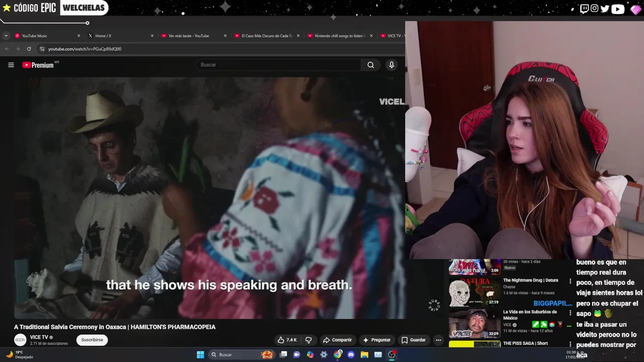Image resolution: width=644 pixels, height=362 pixels.
Task: Open The Nightmare Drug | Datura thumbnail
Action: tap(474, 291)
